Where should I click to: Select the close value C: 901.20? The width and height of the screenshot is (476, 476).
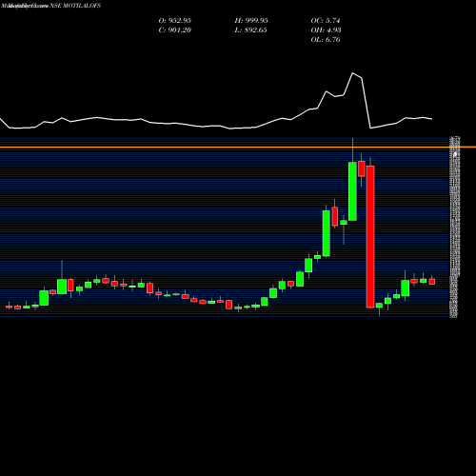click(175, 30)
